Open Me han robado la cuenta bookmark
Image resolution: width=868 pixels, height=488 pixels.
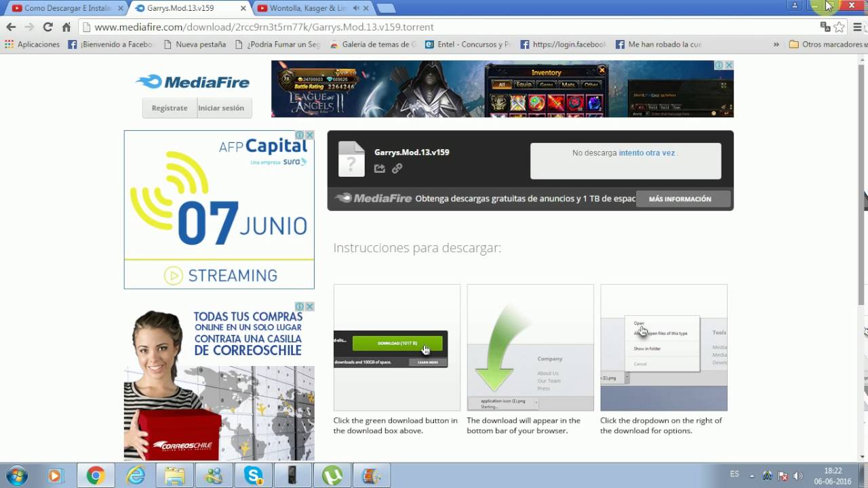(658, 44)
